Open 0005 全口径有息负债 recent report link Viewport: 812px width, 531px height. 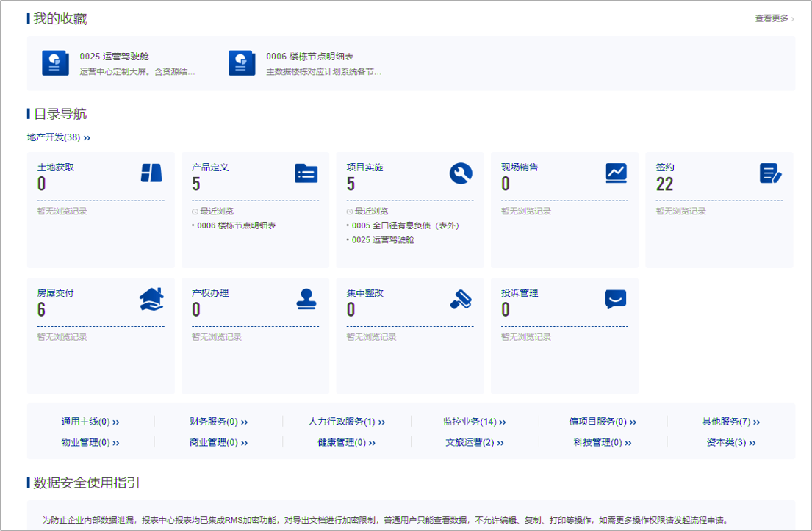(x=405, y=225)
